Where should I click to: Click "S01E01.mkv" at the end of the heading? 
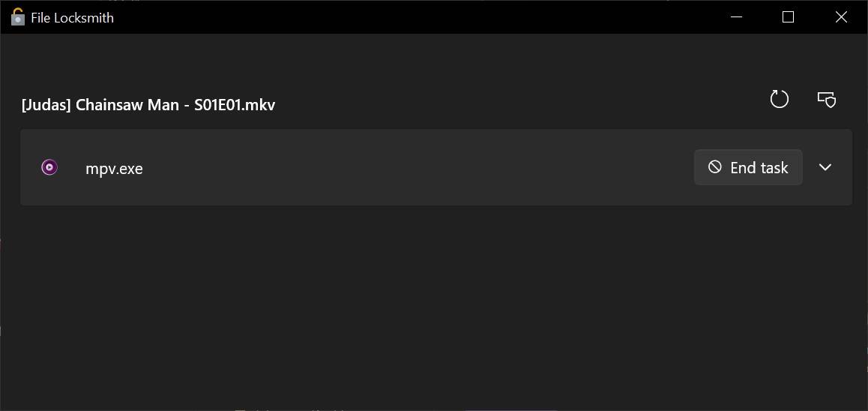(235, 105)
